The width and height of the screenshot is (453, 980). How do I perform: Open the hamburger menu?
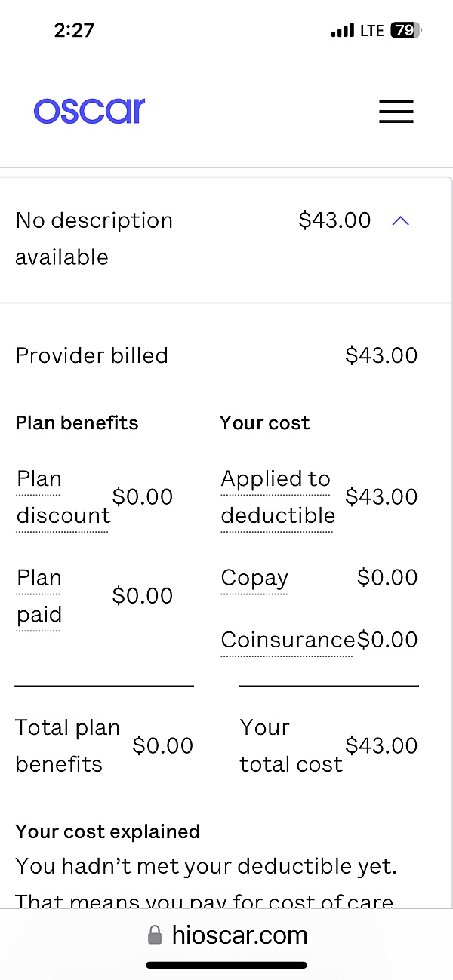click(x=396, y=112)
